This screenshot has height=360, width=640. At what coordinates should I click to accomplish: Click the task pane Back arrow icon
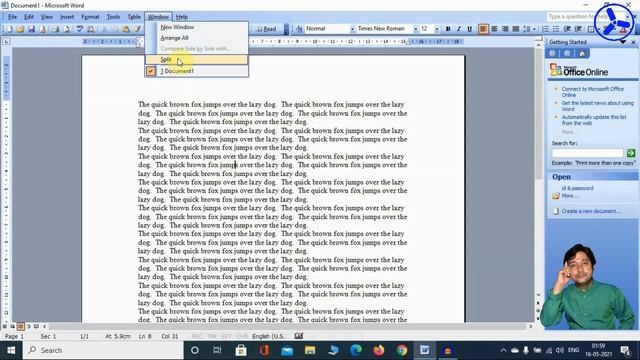(552, 53)
